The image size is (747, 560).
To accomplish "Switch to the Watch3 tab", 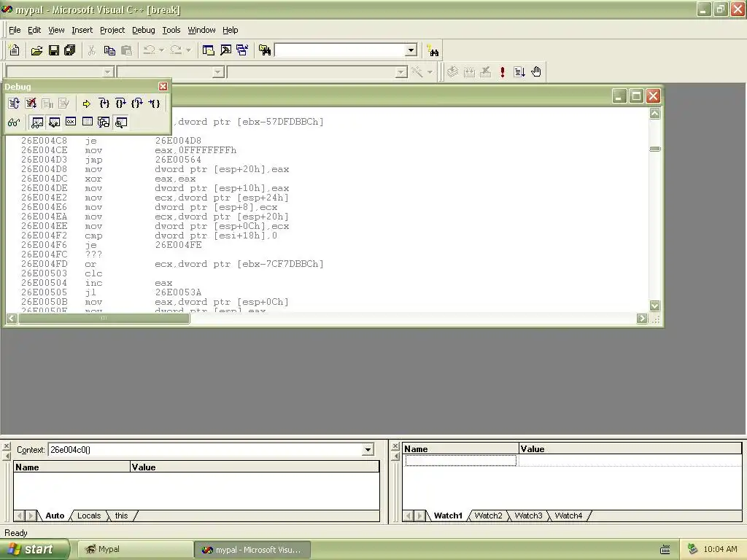I will (x=528, y=516).
